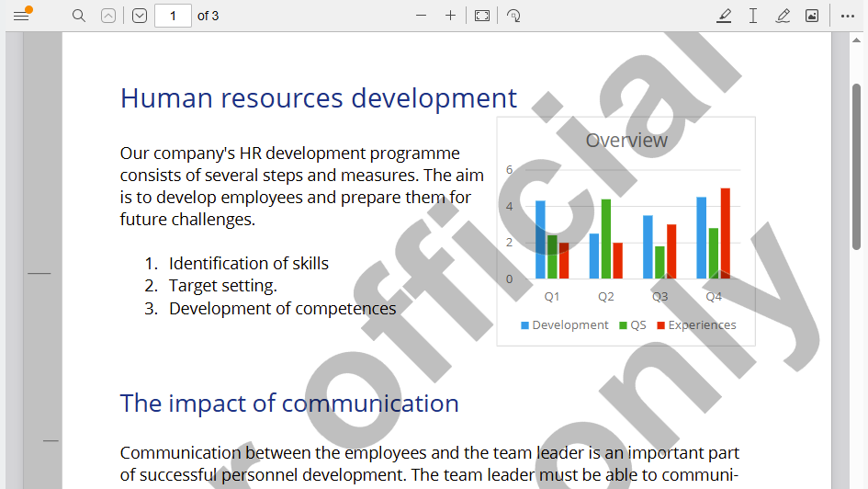868x489 pixels.
Task: Click the 'Target setting.' list item
Action: coord(223,286)
